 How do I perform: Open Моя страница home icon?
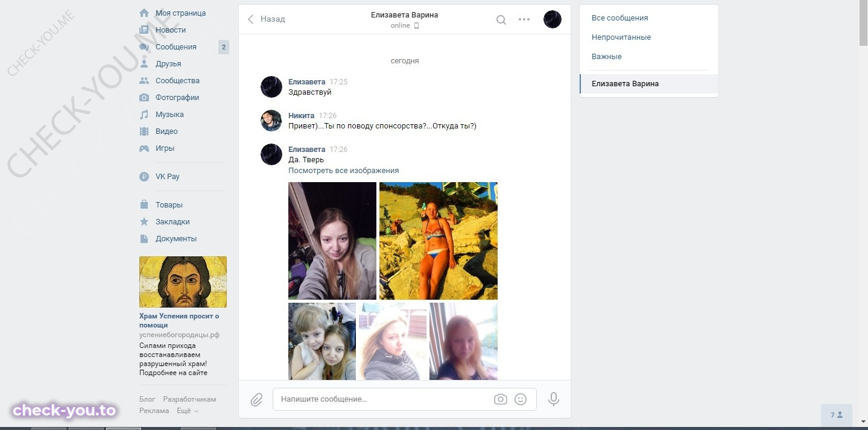coord(144,13)
